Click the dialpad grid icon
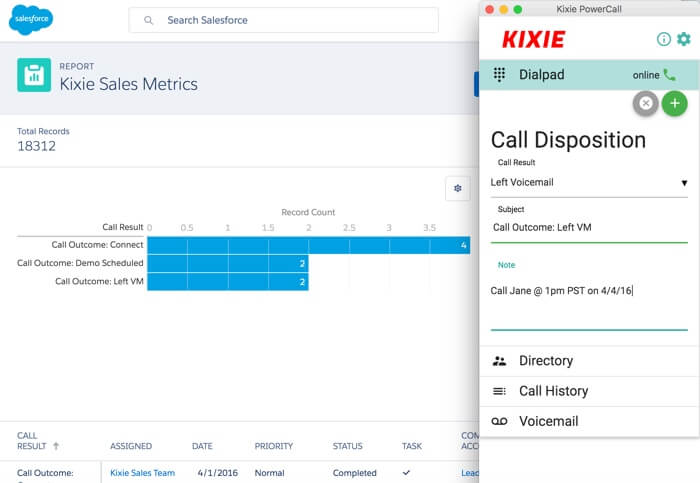Viewport: 700px width, 483px height. [x=499, y=75]
